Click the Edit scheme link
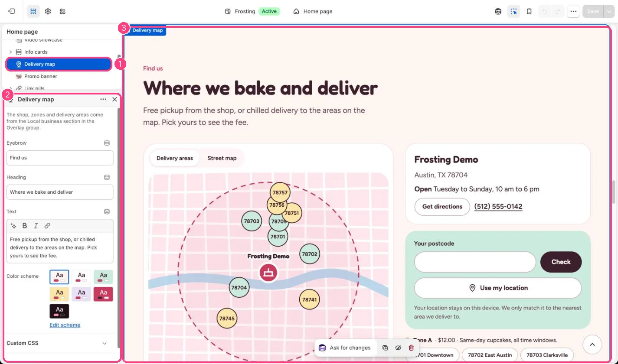Image resolution: width=618 pixels, height=364 pixels. 65,325
